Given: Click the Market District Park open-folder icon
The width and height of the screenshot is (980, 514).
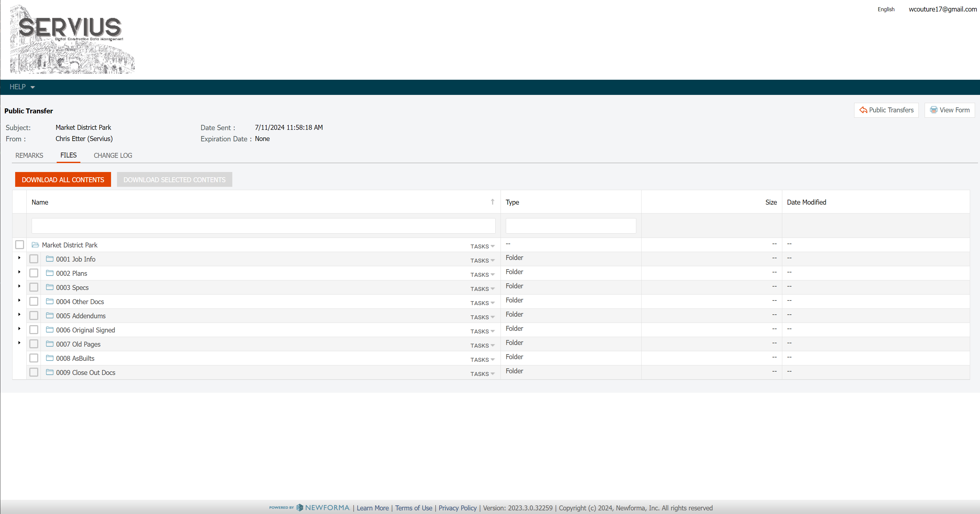Looking at the screenshot, I should (x=35, y=245).
